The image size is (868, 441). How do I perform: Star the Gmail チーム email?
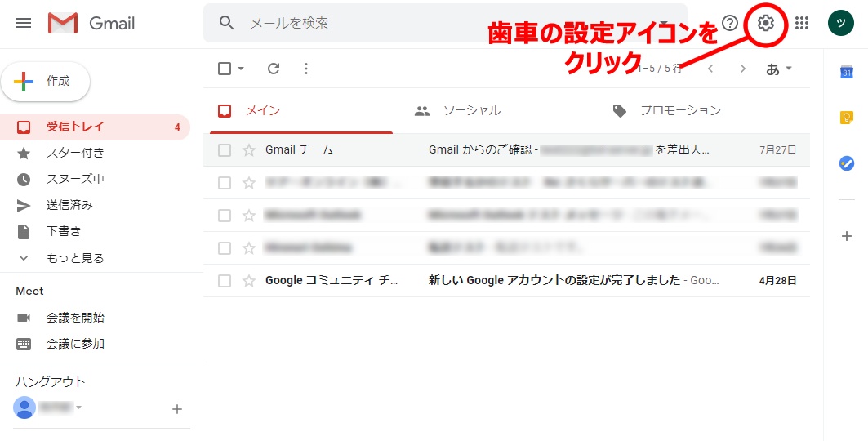249,150
